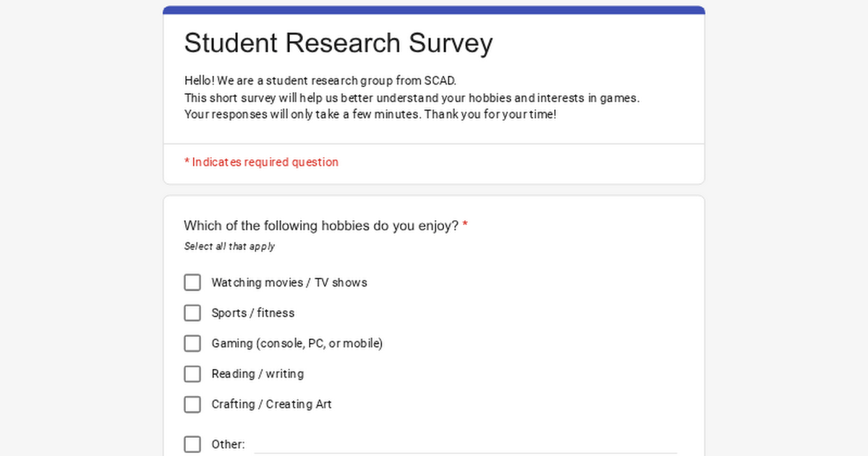Image resolution: width=868 pixels, height=456 pixels.
Task: Check the "Other:" checkbox box
Action: point(192,444)
